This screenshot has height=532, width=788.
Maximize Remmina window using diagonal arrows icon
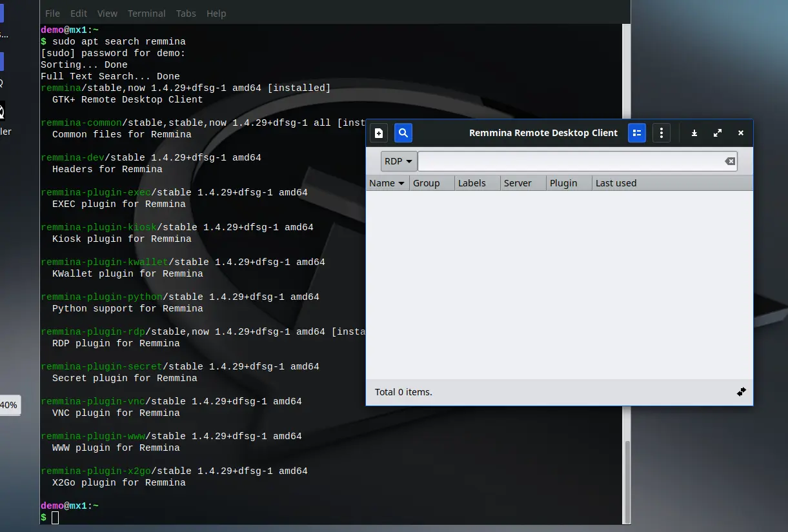(718, 133)
